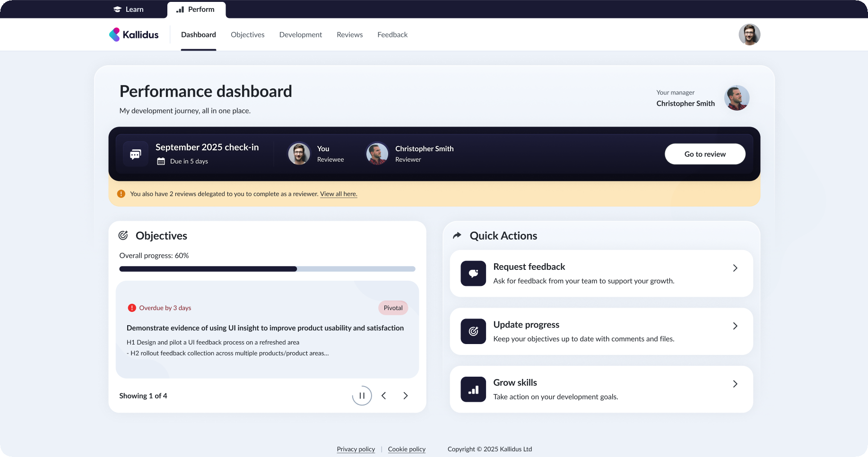This screenshot has height=457, width=868.
Task: Follow the View all here link
Action: (x=339, y=194)
